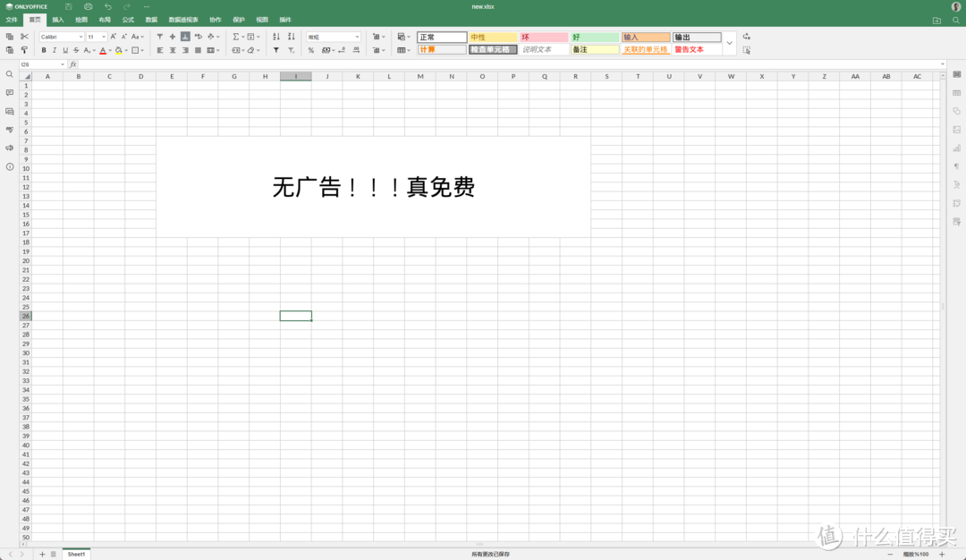Click the Save icon in title bar
This screenshot has height=560, width=966.
[x=69, y=6]
